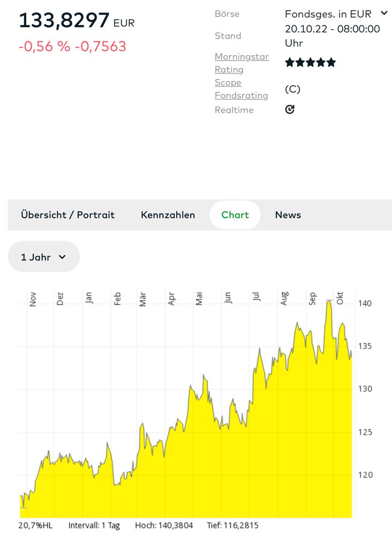Click the price 133,8297 EUR
The image size is (392, 535).
[77, 20]
